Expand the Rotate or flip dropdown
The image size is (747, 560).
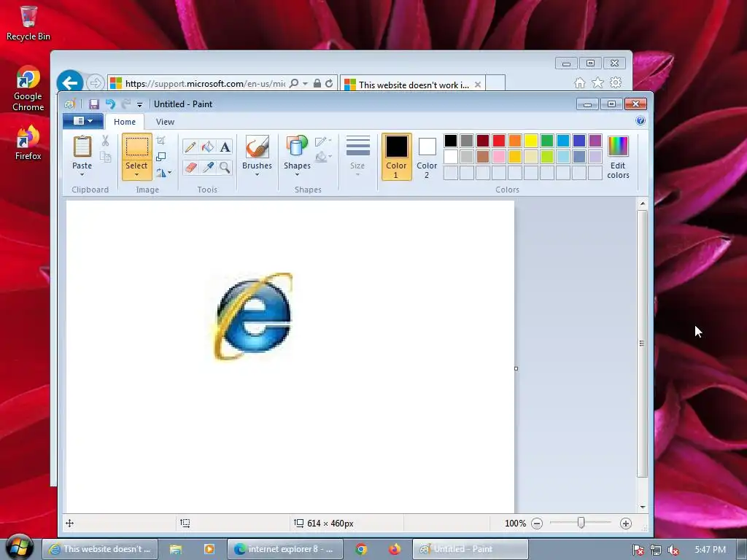click(163, 173)
